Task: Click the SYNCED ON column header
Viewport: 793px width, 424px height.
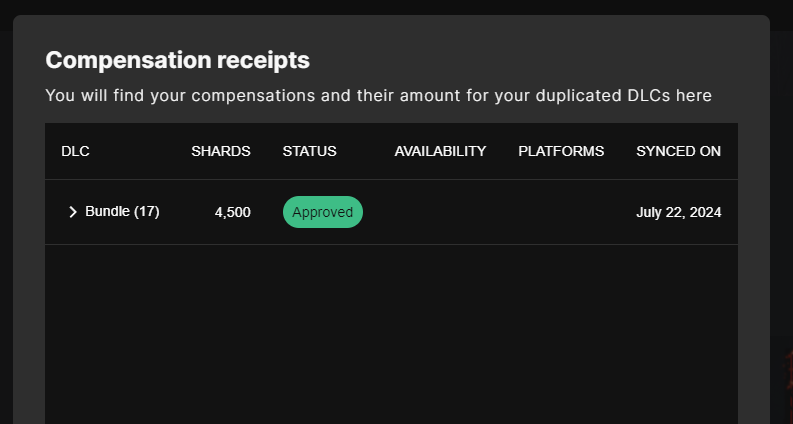Action: (x=679, y=151)
